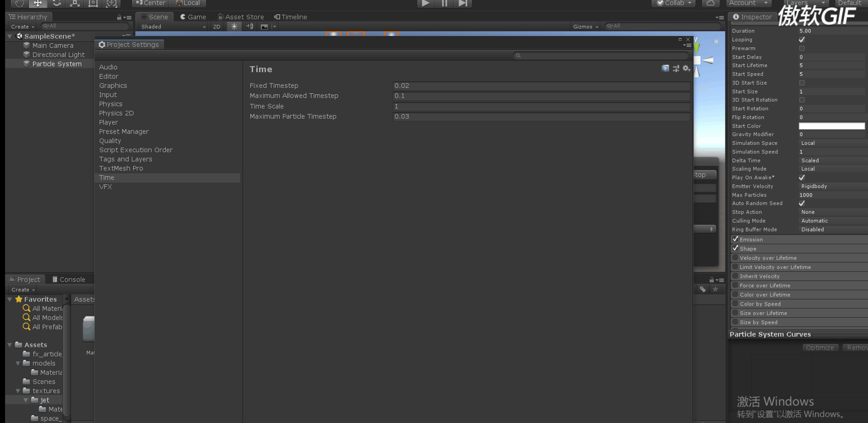Open the Start Color swatch
Image resolution: width=868 pixels, height=423 pixels.
(832, 126)
